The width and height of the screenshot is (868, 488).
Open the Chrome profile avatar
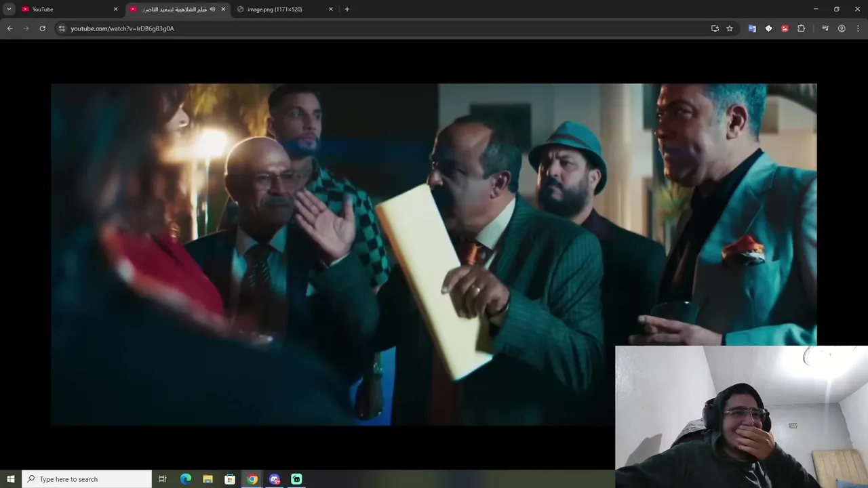pos(842,28)
